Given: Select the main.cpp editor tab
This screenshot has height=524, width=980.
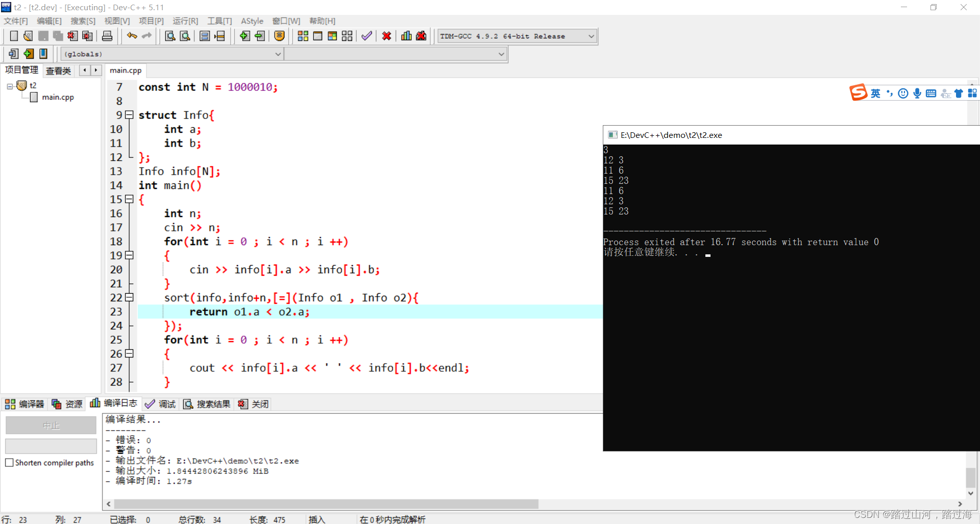Looking at the screenshot, I should (126, 70).
